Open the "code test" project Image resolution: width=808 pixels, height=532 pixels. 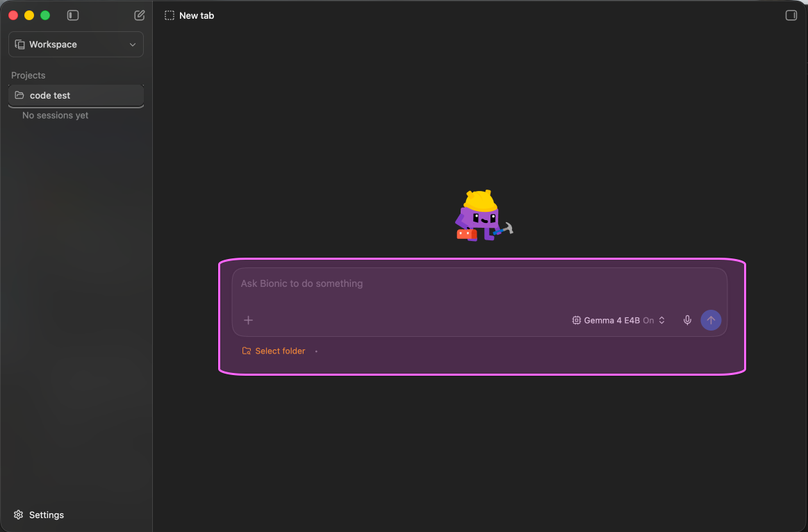tap(76, 96)
